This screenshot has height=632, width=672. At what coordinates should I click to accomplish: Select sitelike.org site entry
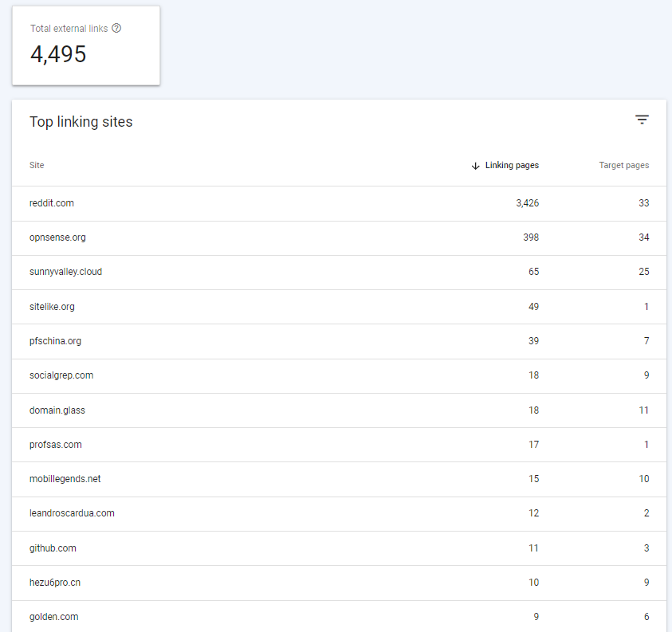click(x=52, y=307)
